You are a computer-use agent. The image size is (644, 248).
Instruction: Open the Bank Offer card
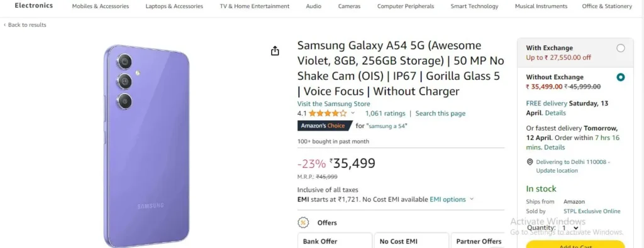tap(335, 240)
